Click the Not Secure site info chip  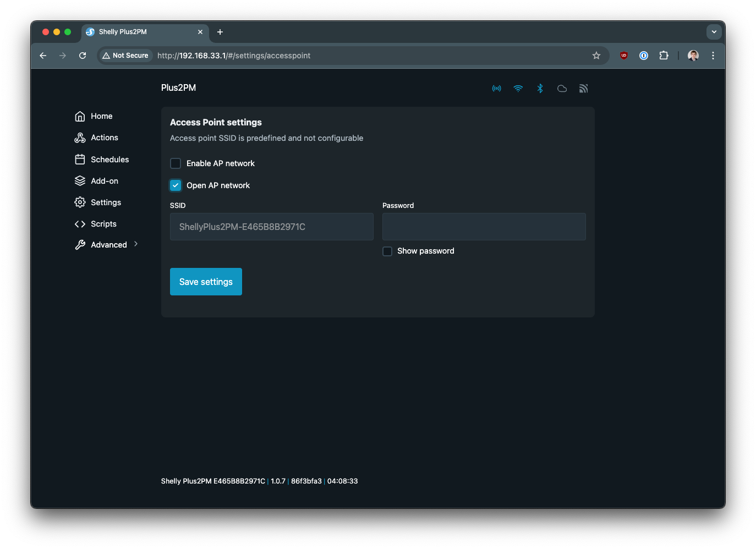(125, 56)
